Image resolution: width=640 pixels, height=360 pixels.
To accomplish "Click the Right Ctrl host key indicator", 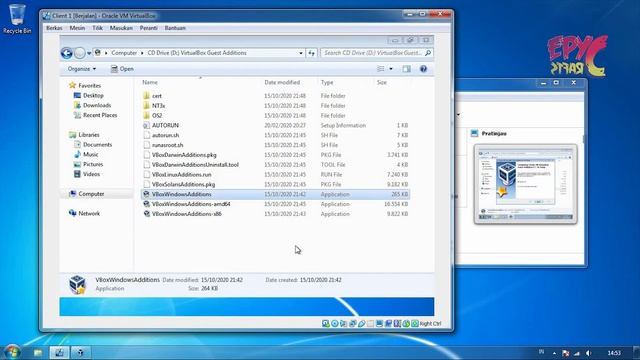I will pos(430,324).
